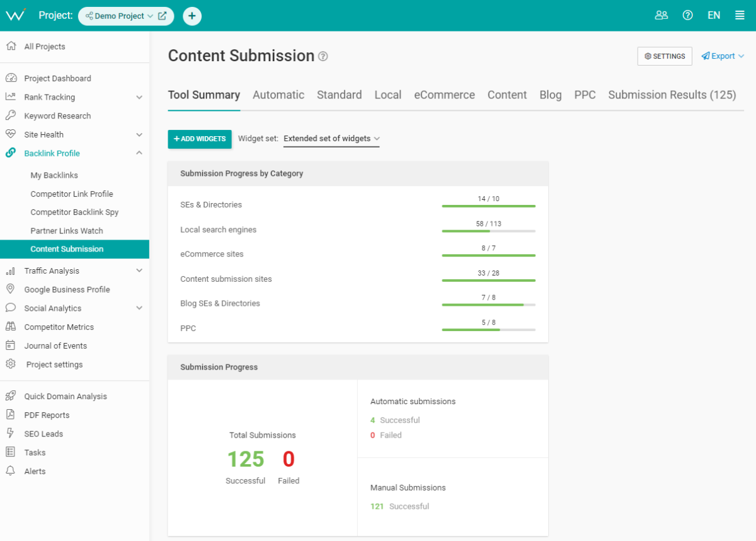Viewport: 756px width, 541px height.
Task: Open the Export dropdown
Action: tap(723, 56)
